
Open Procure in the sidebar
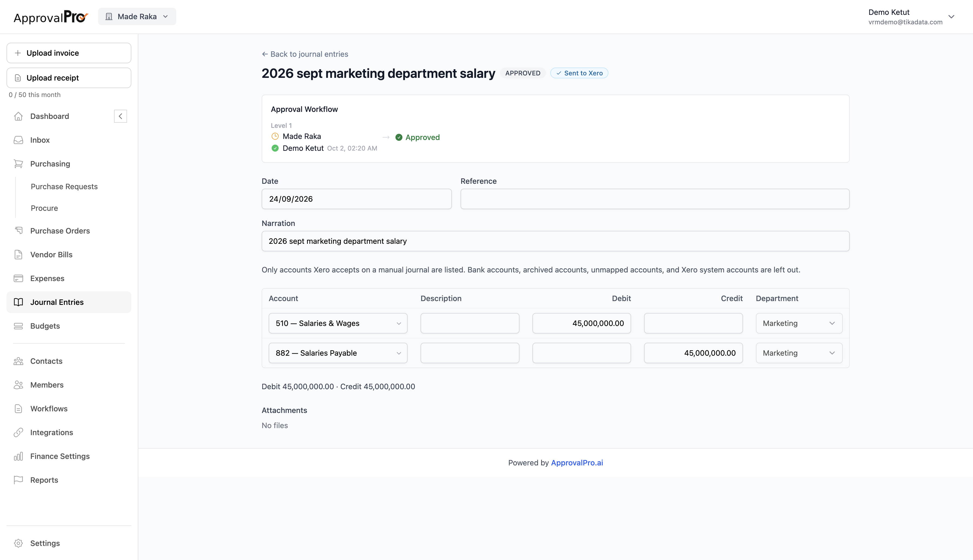[x=44, y=208]
